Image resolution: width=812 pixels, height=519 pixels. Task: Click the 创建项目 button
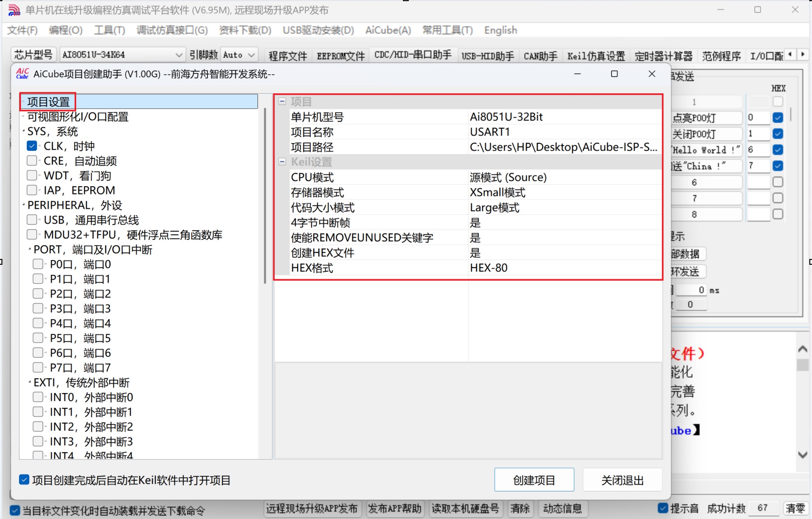coord(534,480)
